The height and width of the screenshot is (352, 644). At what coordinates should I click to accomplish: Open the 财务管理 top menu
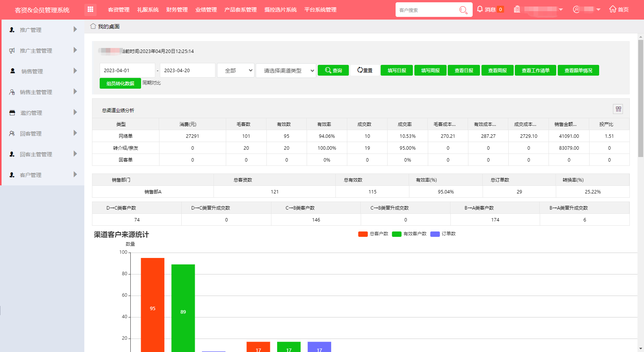[177, 10]
